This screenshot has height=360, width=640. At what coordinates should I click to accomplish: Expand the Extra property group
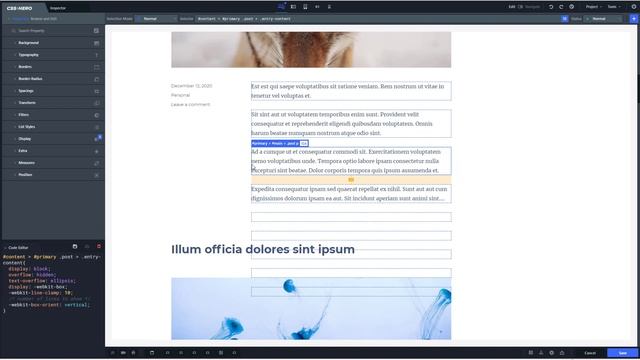click(53, 151)
